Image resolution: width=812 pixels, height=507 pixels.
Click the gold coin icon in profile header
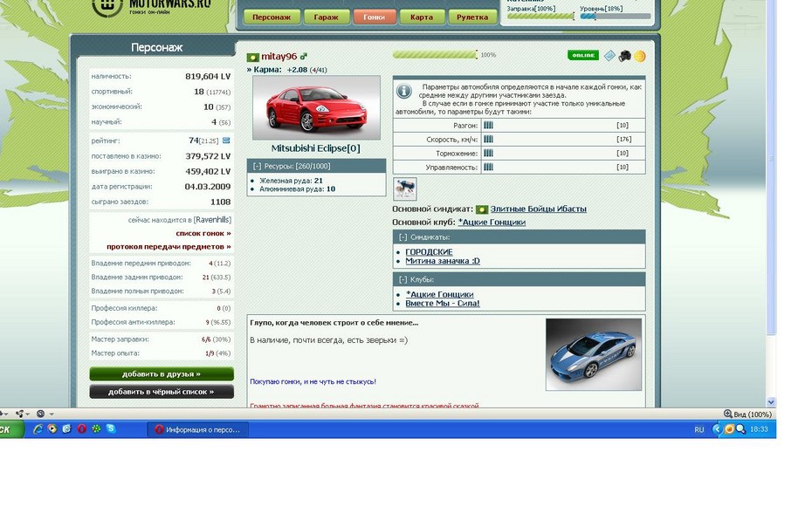639,57
